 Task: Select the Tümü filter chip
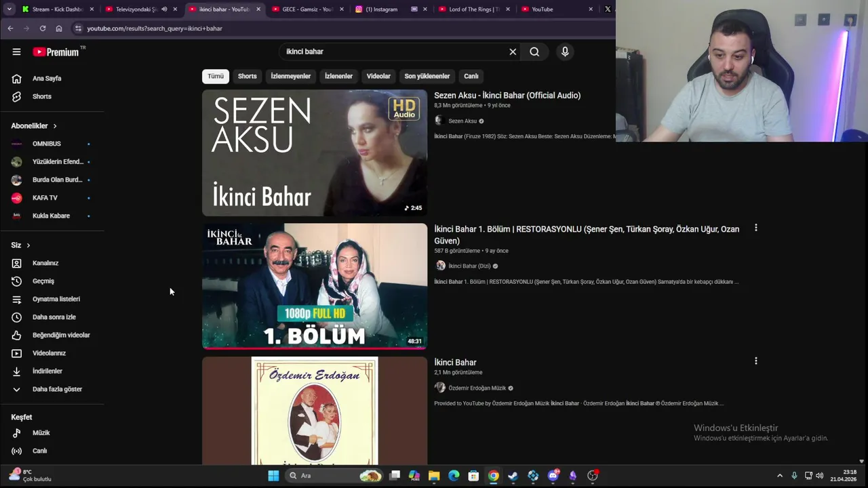216,76
